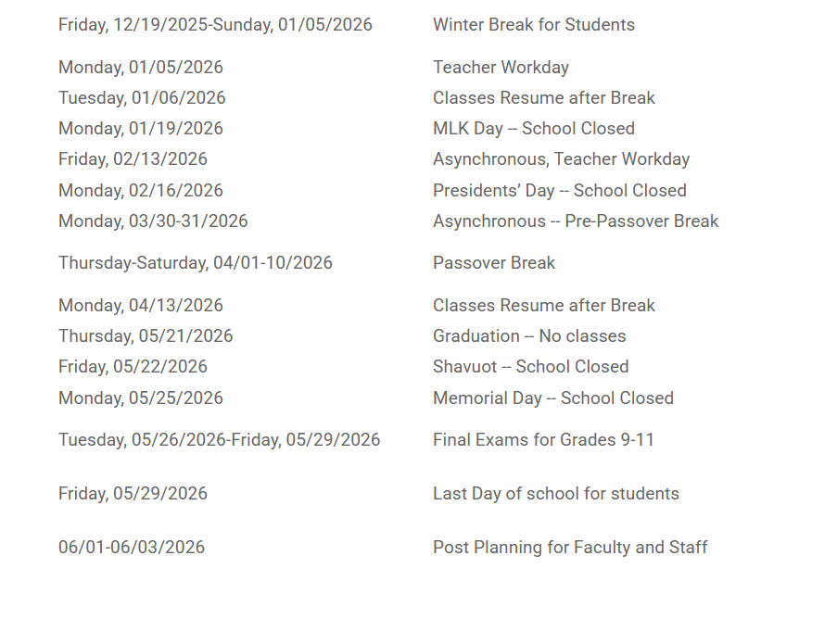Select Final Exams for Grades 9-11

point(543,440)
